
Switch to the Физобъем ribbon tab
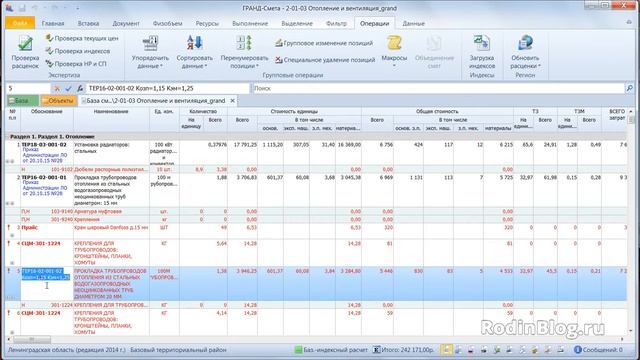pos(167,23)
